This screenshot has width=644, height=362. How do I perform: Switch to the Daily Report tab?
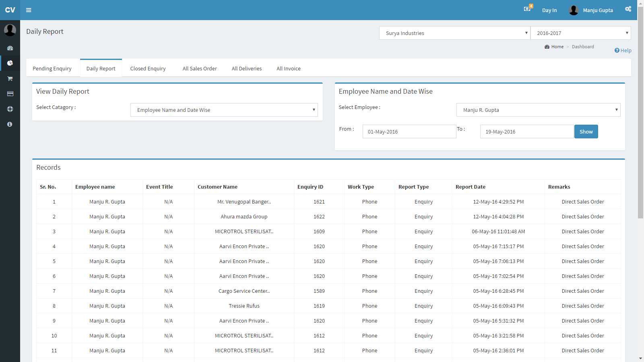point(101,68)
